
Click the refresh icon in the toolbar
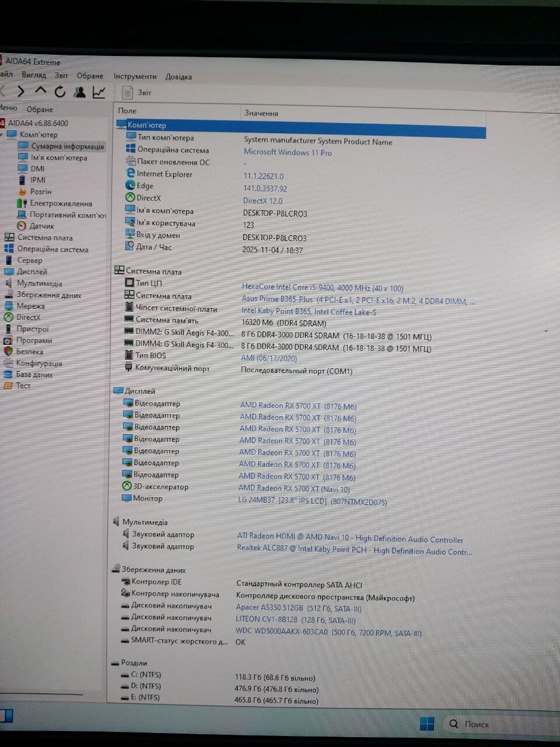[60, 92]
